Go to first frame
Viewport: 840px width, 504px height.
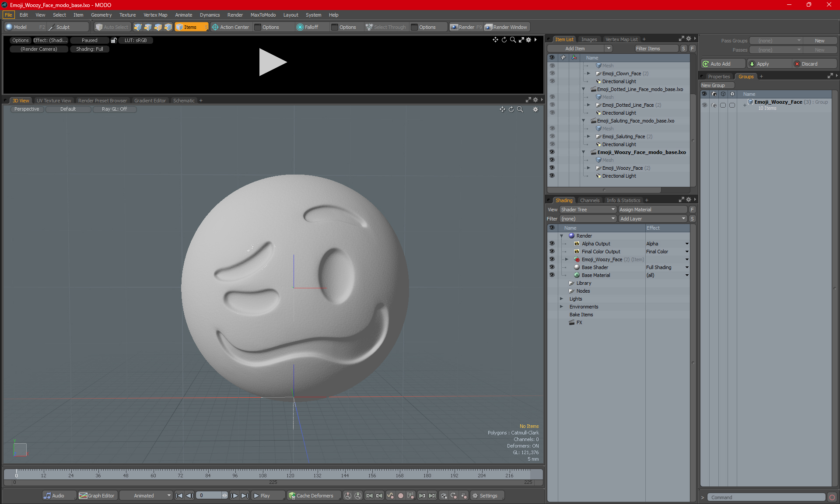coord(179,496)
